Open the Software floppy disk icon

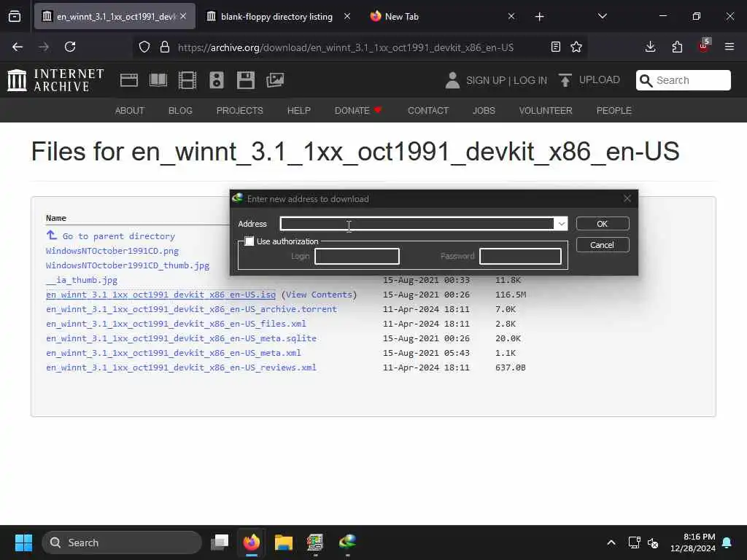(x=246, y=80)
